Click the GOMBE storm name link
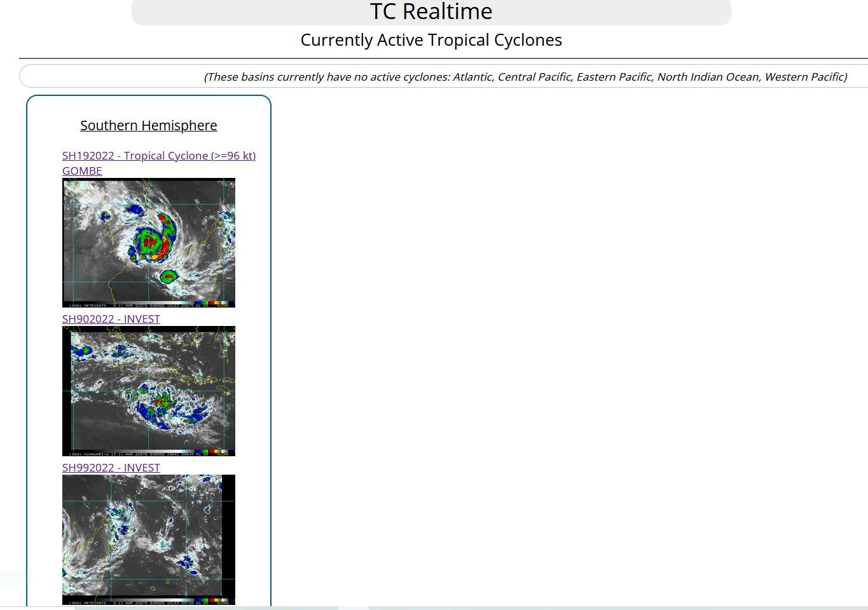 82,171
